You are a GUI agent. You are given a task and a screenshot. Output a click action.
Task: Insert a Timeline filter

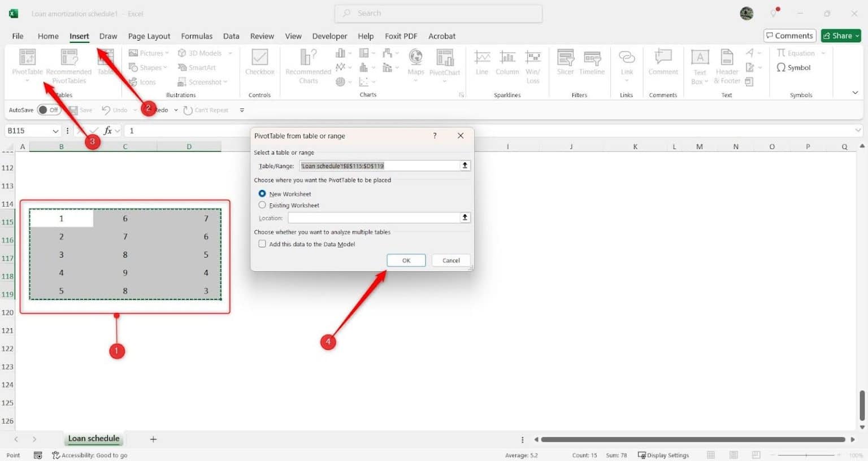(x=592, y=65)
